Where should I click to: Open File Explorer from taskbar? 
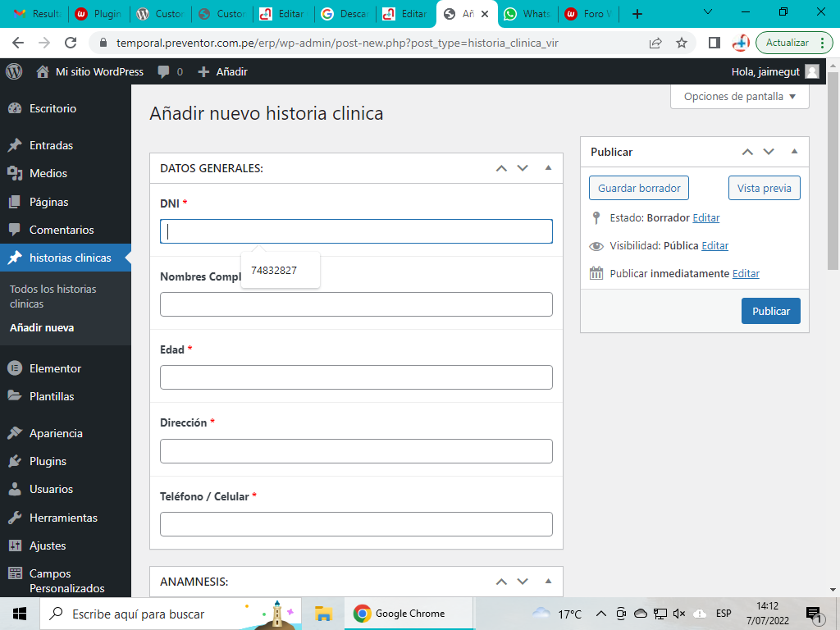click(x=323, y=614)
